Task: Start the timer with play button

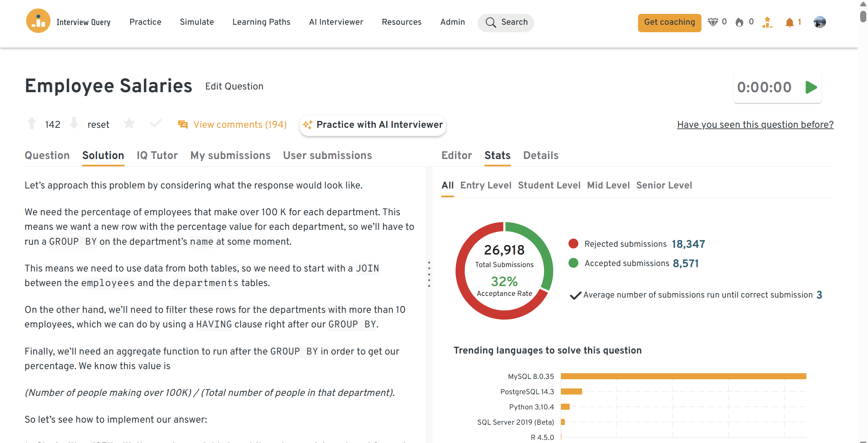Action: point(811,87)
